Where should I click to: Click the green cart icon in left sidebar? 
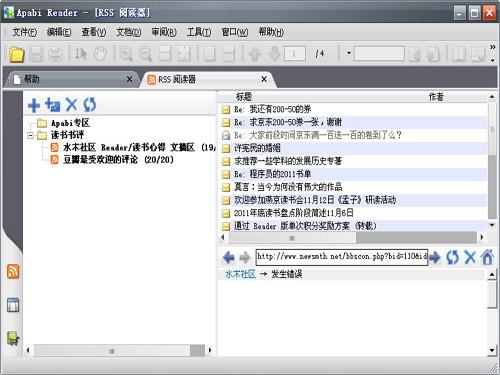click(13, 338)
